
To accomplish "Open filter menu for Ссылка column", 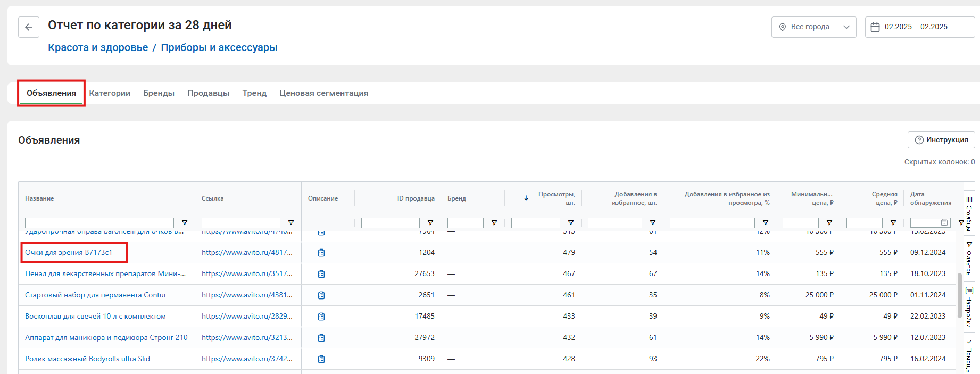I will [x=291, y=223].
